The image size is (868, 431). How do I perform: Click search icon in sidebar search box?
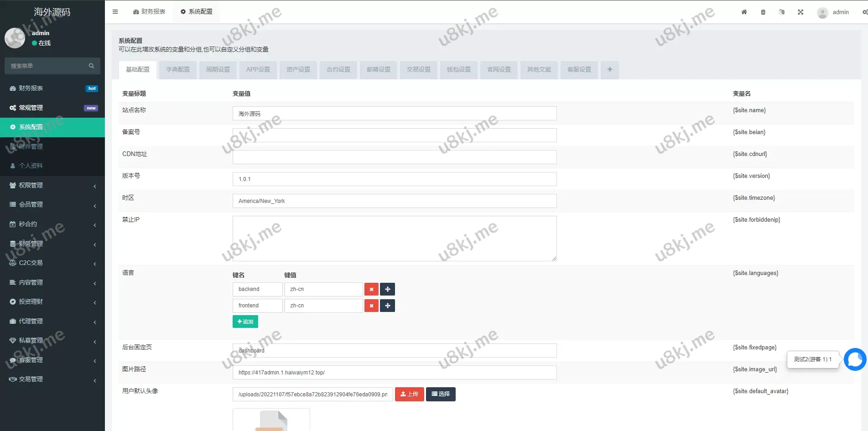coord(91,66)
